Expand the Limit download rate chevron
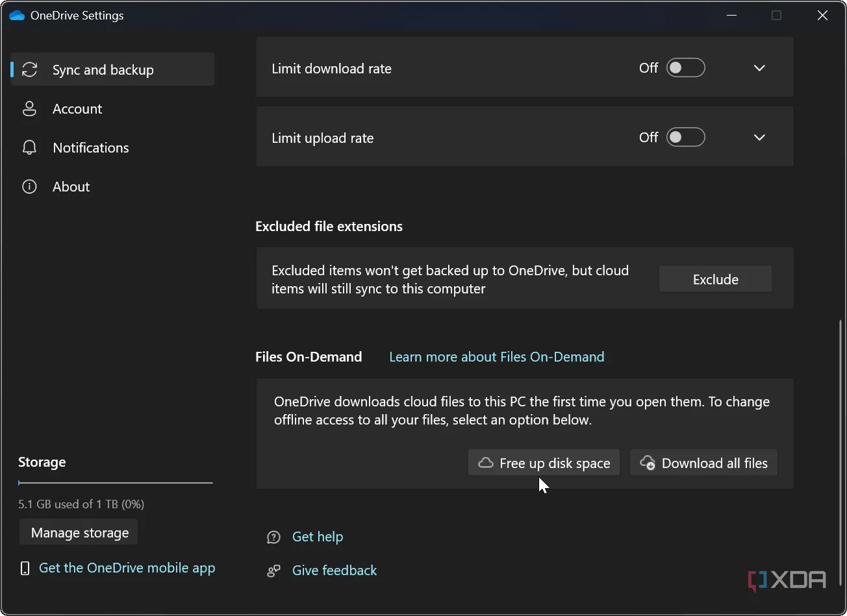 point(759,68)
